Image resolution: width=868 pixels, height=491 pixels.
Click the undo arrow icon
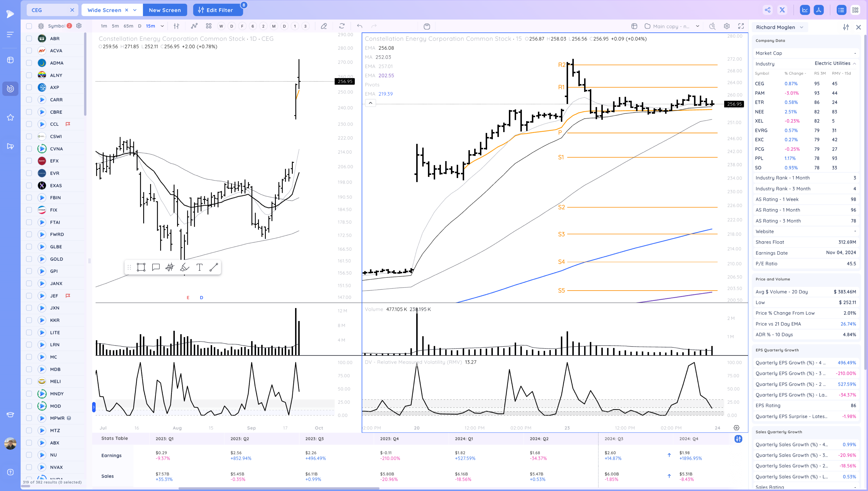(x=360, y=26)
